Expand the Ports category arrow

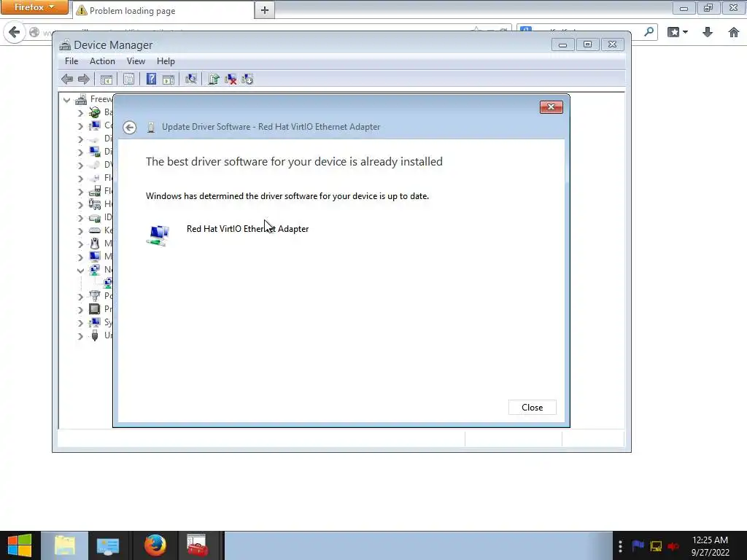(x=80, y=296)
